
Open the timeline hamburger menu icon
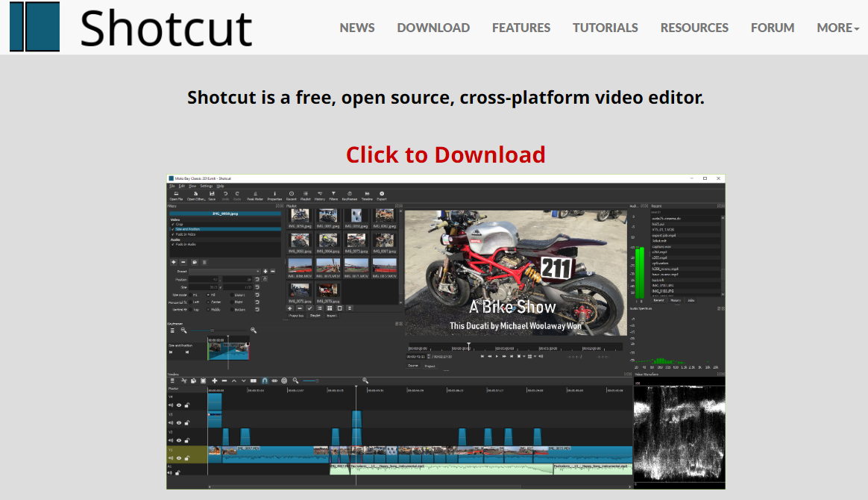(x=172, y=381)
